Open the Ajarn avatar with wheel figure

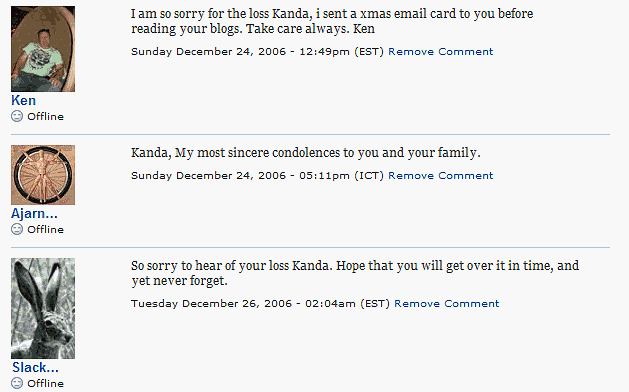pyautogui.click(x=43, y=175)
